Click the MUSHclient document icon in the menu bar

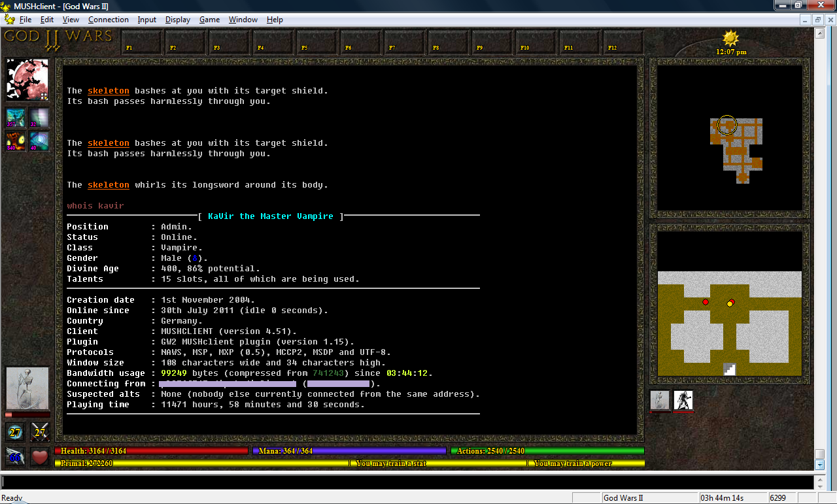9,20
